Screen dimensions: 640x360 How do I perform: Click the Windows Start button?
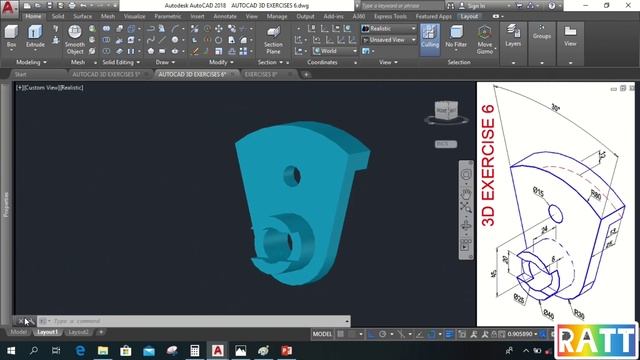coord(11,350)
